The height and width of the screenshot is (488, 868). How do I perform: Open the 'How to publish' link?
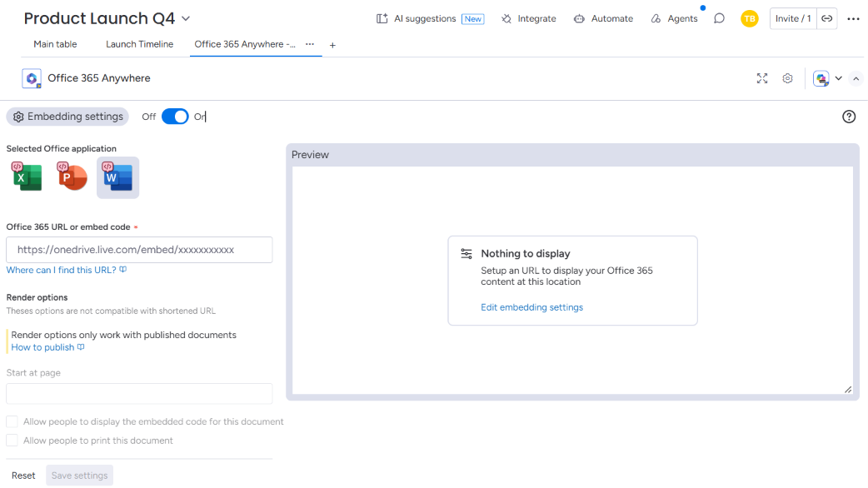(x=47, y=347)
